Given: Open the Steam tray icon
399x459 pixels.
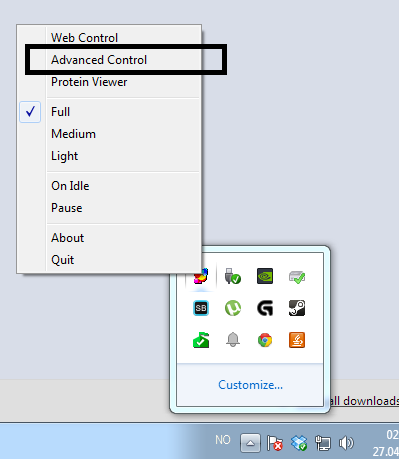Looking at the screenshot, I should (297, 308).
